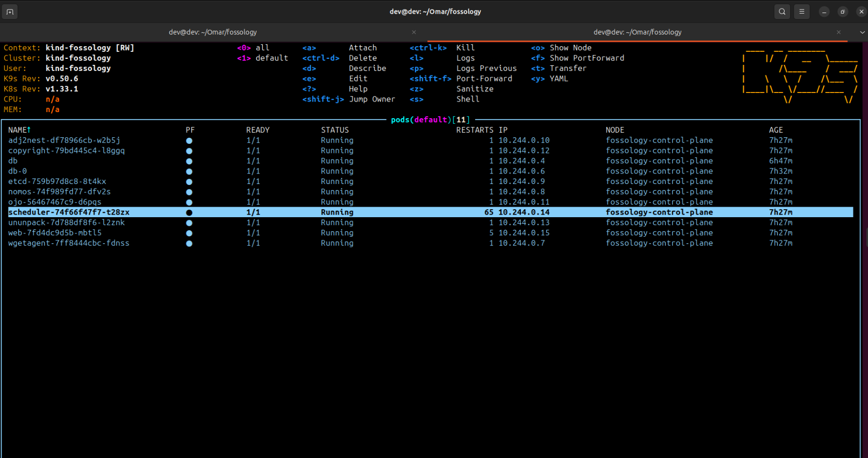Select the ojo-56467467c9-d6pqs pod

pyautogui.click(x=55, y=202)
